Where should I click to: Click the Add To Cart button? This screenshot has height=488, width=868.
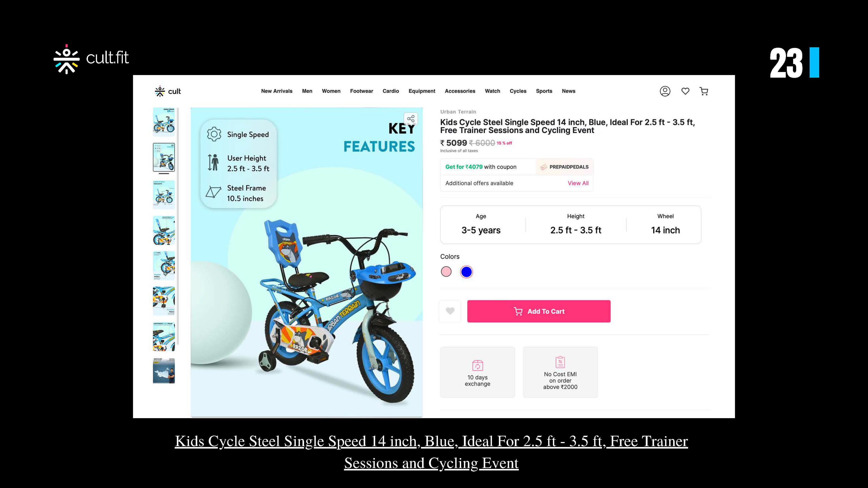tap(538, 311)
